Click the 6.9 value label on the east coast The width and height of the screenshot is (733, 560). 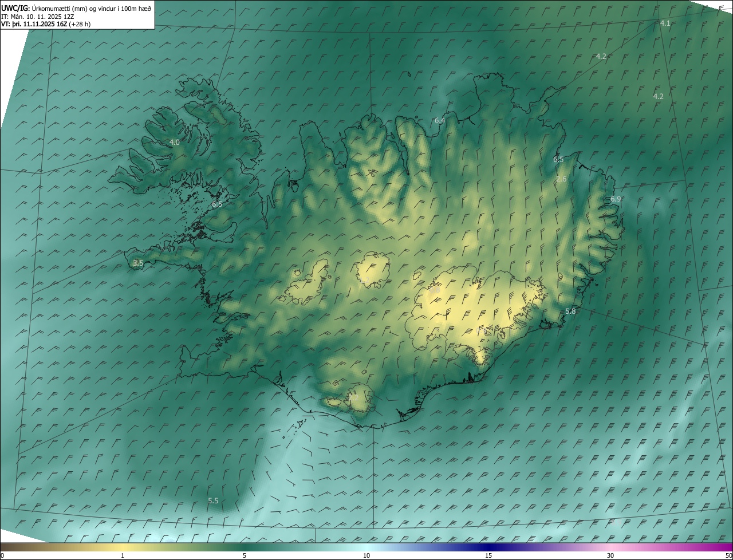616,199
